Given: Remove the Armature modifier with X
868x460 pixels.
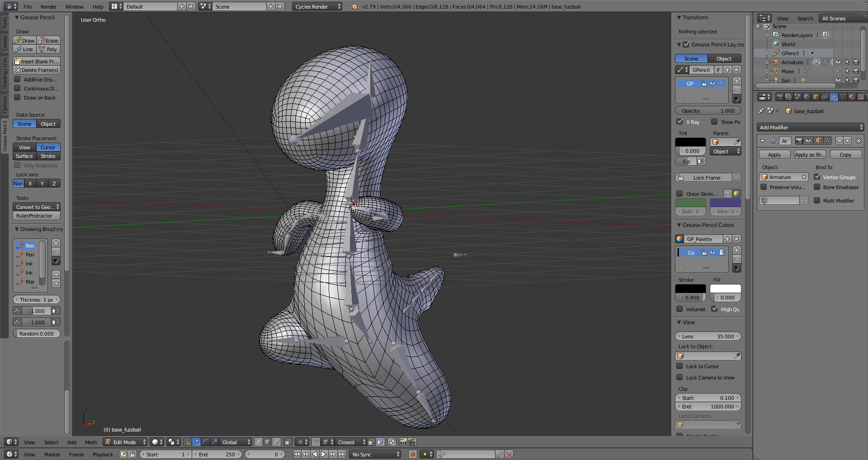Looking at the screenshot, I should (x=859, y=141).
